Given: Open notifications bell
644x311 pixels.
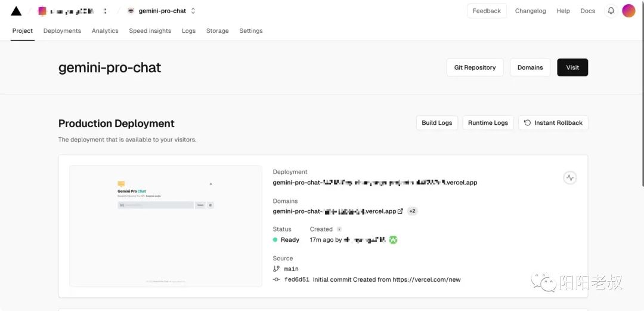Looking at the screenshot, I should (611, 11).
